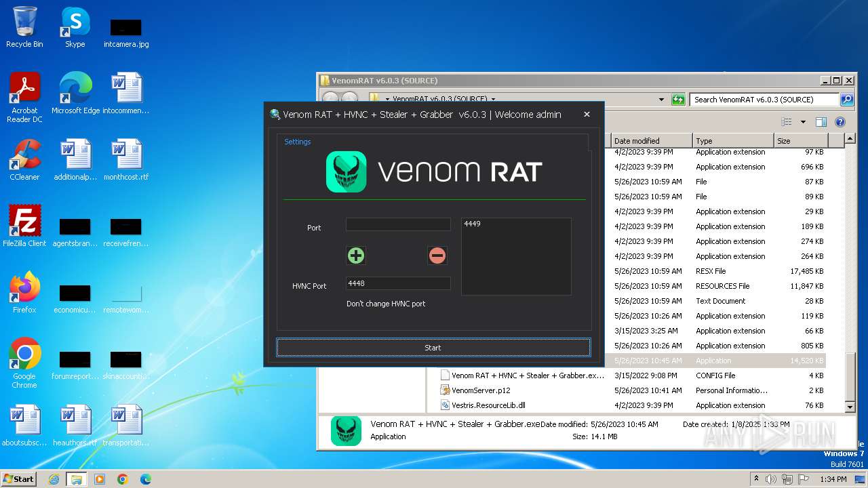The image size is (868, 488).
Task: Select the additionalp... document icon
Action: click(x=75, y=160)
